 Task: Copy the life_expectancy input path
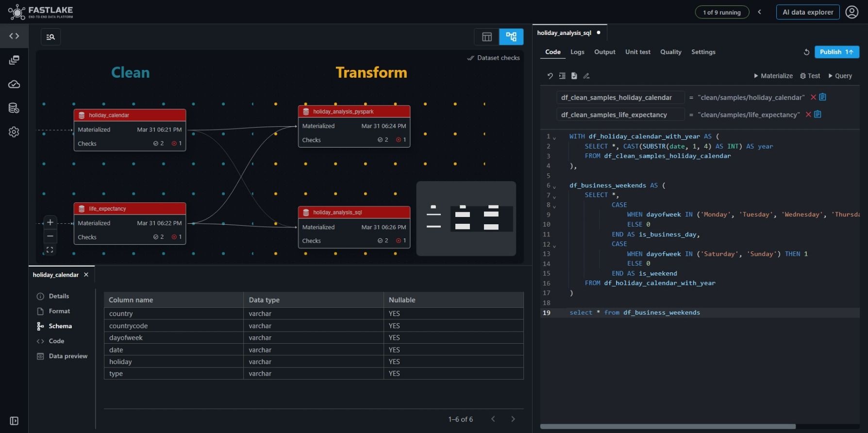[818, 115]
